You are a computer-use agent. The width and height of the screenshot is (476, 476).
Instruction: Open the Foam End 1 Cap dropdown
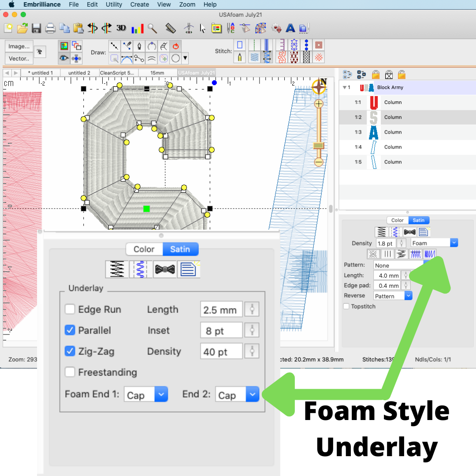coord(145,395)
